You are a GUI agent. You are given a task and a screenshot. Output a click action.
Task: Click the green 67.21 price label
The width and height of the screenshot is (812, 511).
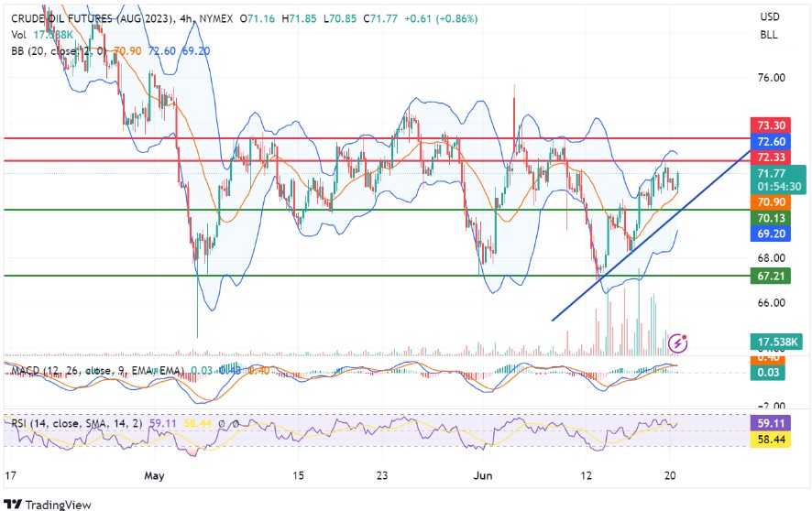click(x=769, y=276)
